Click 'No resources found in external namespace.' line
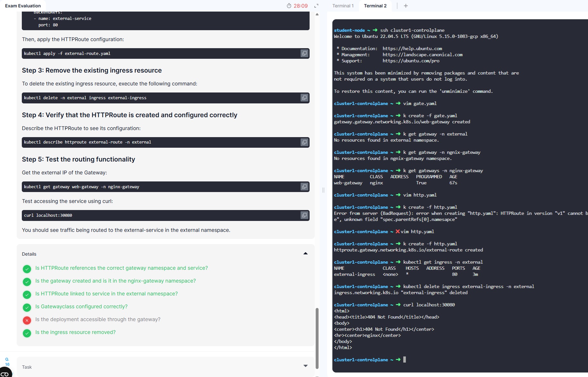Screen dimensions: 588x377 pos(386,140)
